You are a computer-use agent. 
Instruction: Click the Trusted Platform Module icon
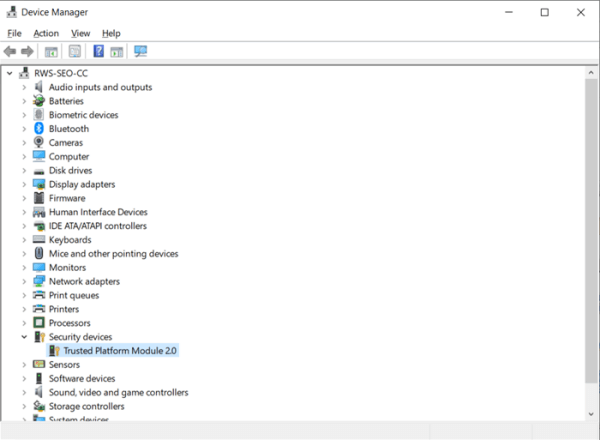click(x=54, y=350)
